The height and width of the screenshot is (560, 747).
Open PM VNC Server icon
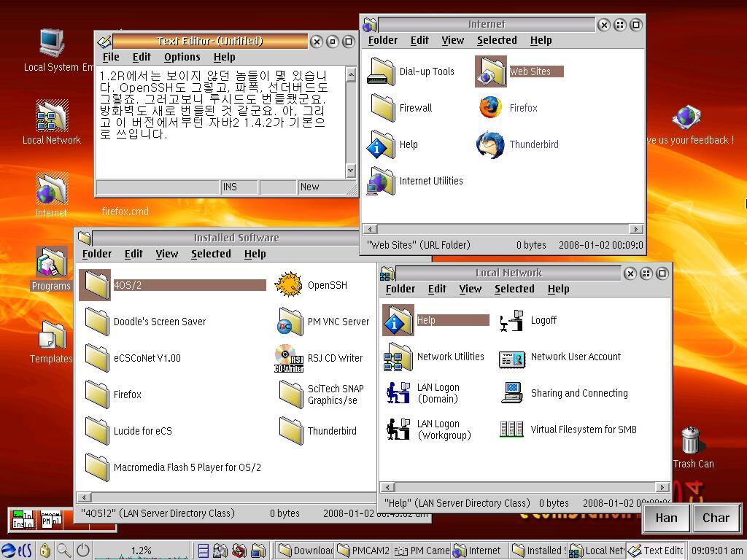(x=289, y=322)
